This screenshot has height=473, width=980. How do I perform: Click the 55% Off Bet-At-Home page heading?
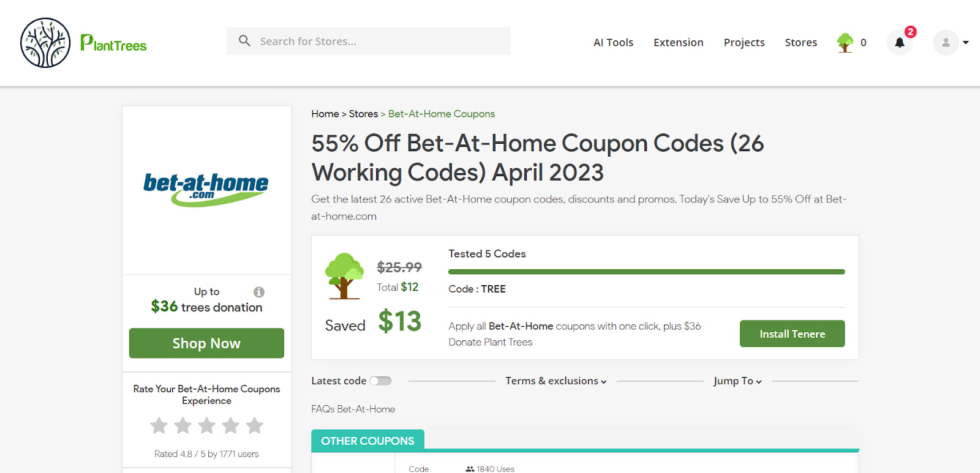[x=538, y=158]
